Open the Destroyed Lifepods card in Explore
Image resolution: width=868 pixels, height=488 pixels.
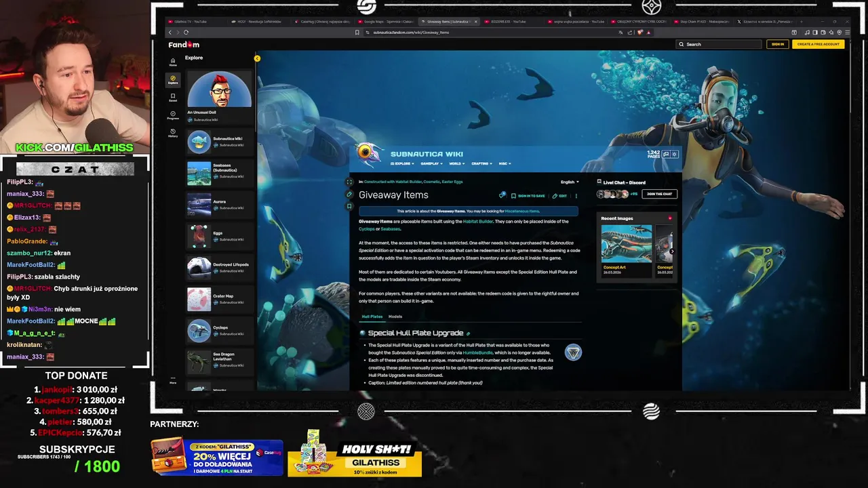220,267
